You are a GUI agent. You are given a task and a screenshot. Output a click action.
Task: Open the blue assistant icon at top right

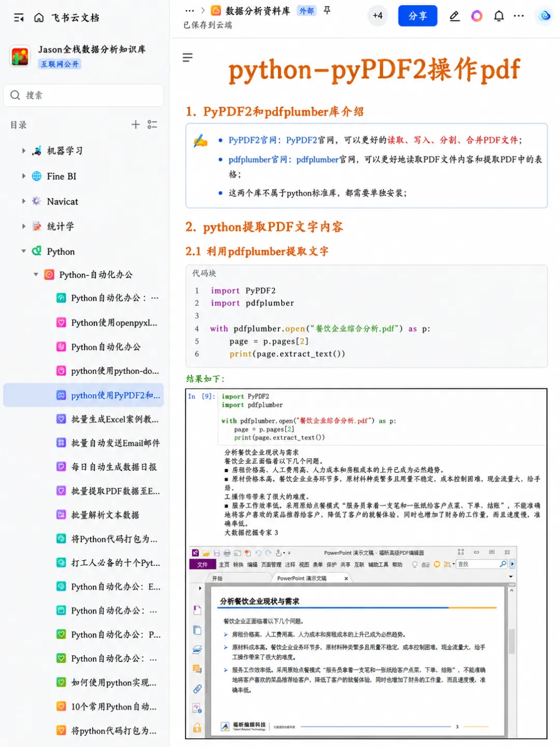point(544,16)
